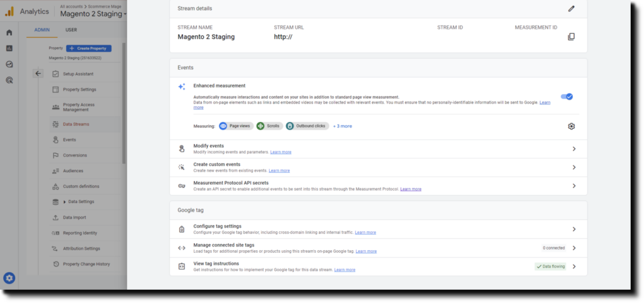Click the View tag instructions icon
Screen dimensions: 644x303
tap(182, 267)
